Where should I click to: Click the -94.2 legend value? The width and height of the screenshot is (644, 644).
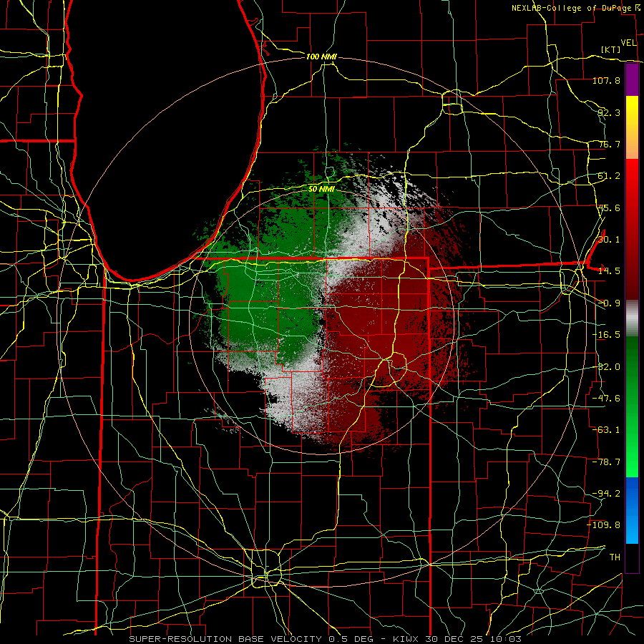(606, 494)
